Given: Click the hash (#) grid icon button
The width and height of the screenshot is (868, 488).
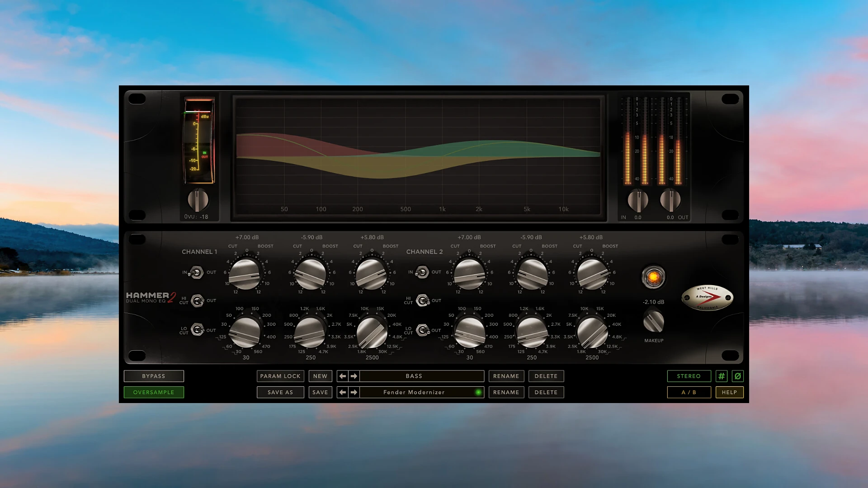Looking at the screenshot, I should pyautogui.click(x=722, y=376).
